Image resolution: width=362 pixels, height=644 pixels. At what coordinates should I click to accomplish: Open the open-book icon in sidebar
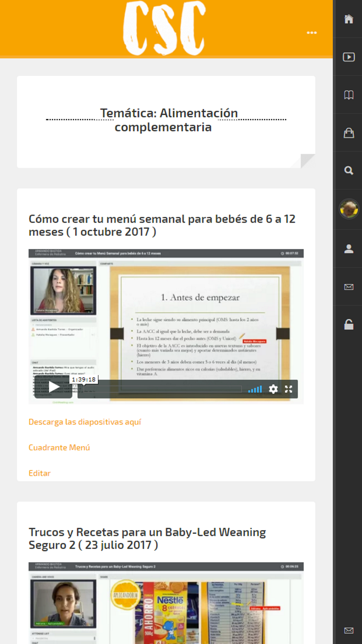pyautogui.click(x=349, y=95)
